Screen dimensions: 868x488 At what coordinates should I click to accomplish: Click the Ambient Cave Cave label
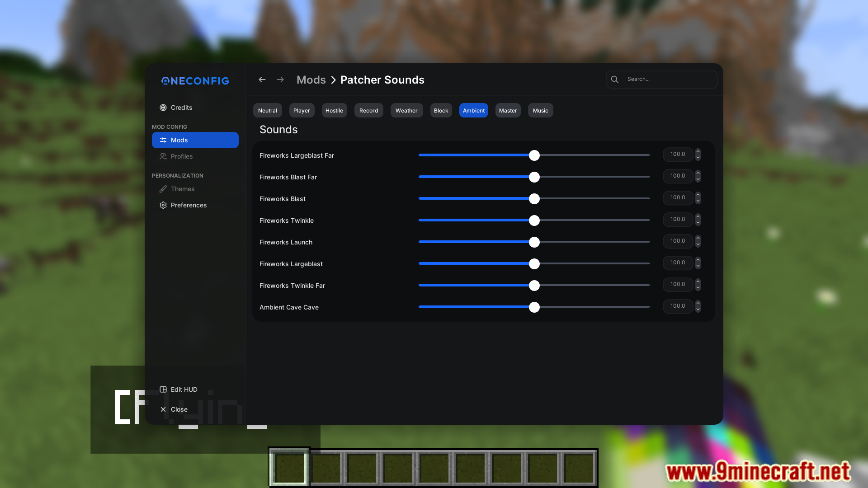click(x=289, y=307)
